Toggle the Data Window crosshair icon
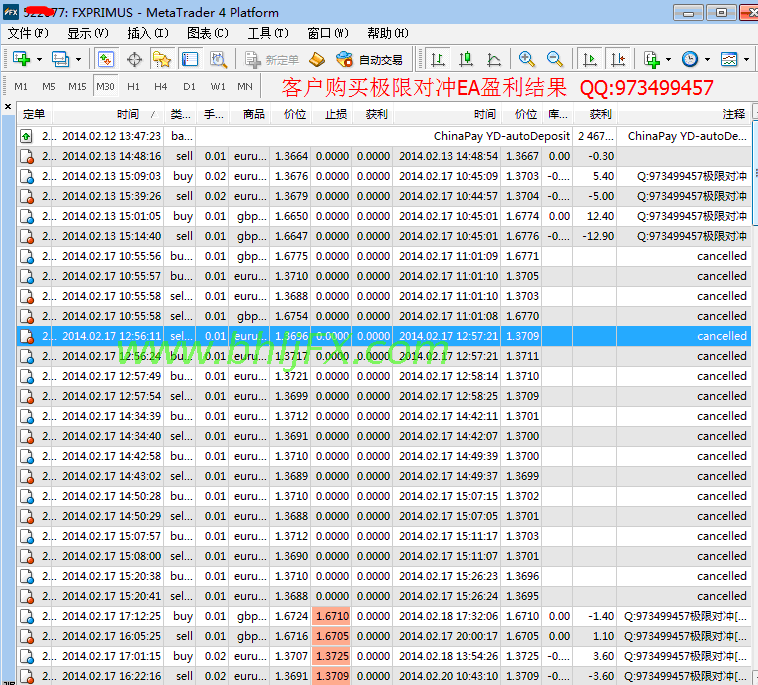Image resolution: width=758 pixels, height=685 pixels. tap(134, 59)
